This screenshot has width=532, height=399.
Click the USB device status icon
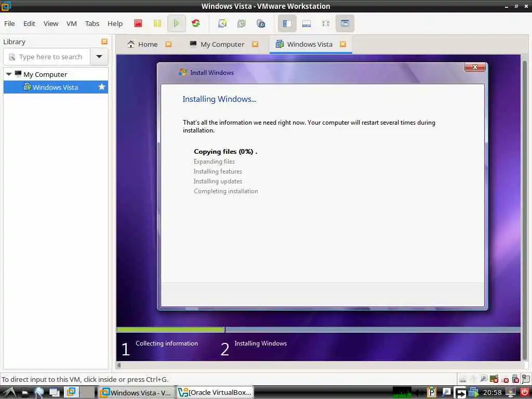click(516, 379)
